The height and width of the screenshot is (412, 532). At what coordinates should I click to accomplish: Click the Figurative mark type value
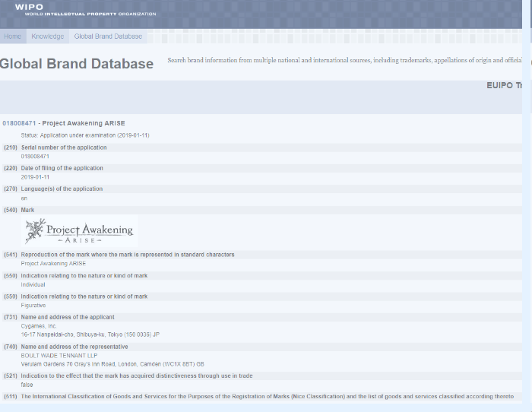[x=33, y=305]
